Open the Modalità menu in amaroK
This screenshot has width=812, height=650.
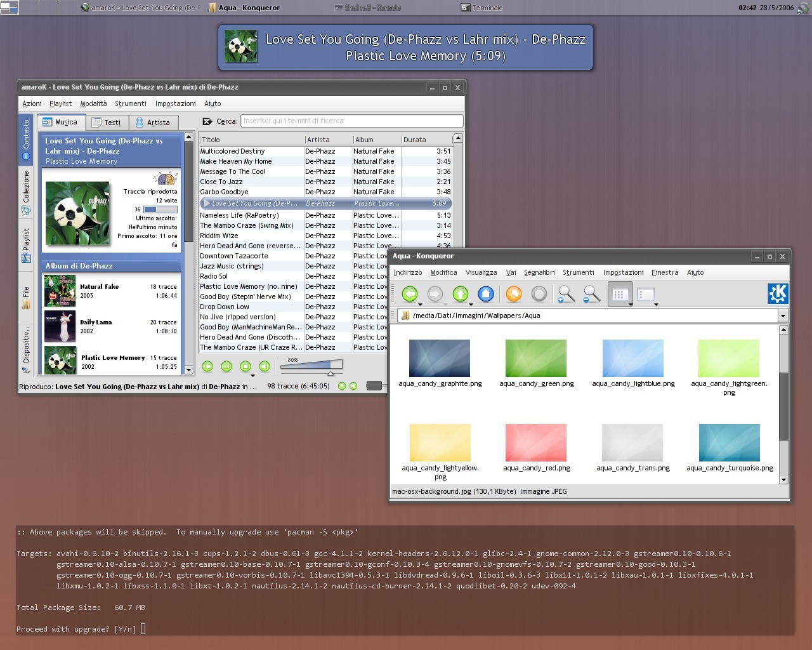point(93,103)
